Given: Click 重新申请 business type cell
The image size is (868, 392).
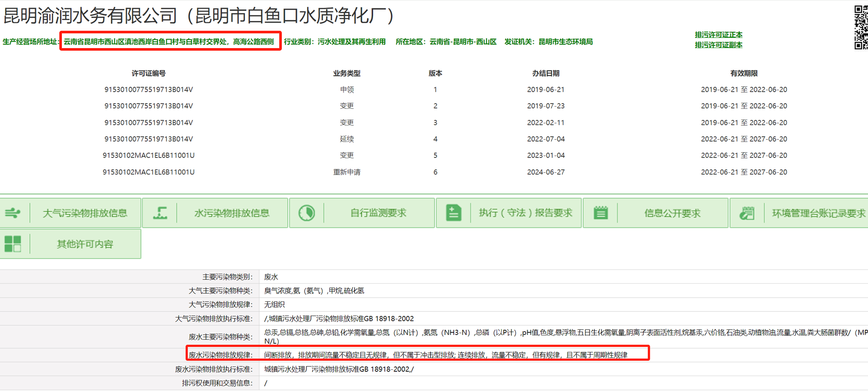Looking at the screenshot, I should [347, 172].
